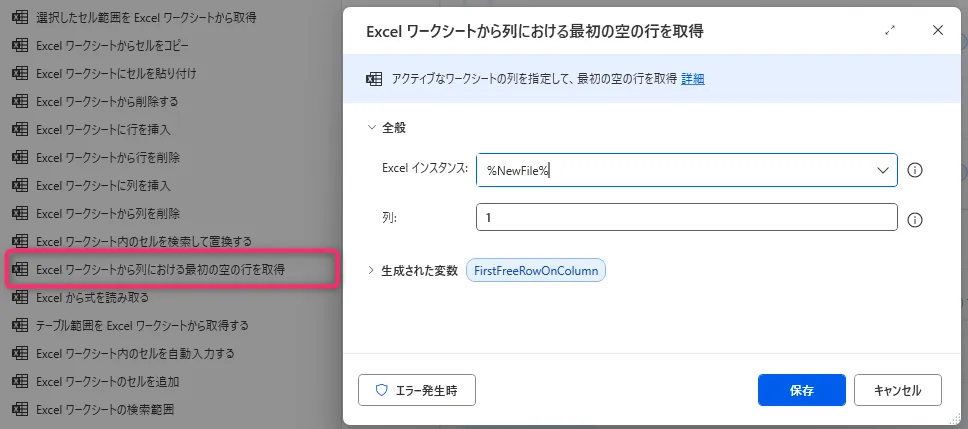Image resolution: width=968 pixels, height=429 pixels.
Task: Click the Excel icon beside 'Excel ワークシートの検索範囲'
Action: [x=19, y=409]
